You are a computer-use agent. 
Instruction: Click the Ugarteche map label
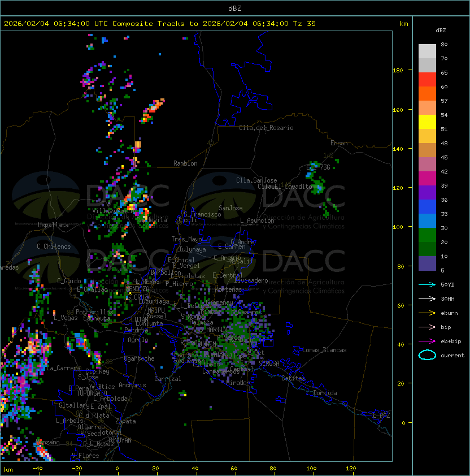pos(140,358)
